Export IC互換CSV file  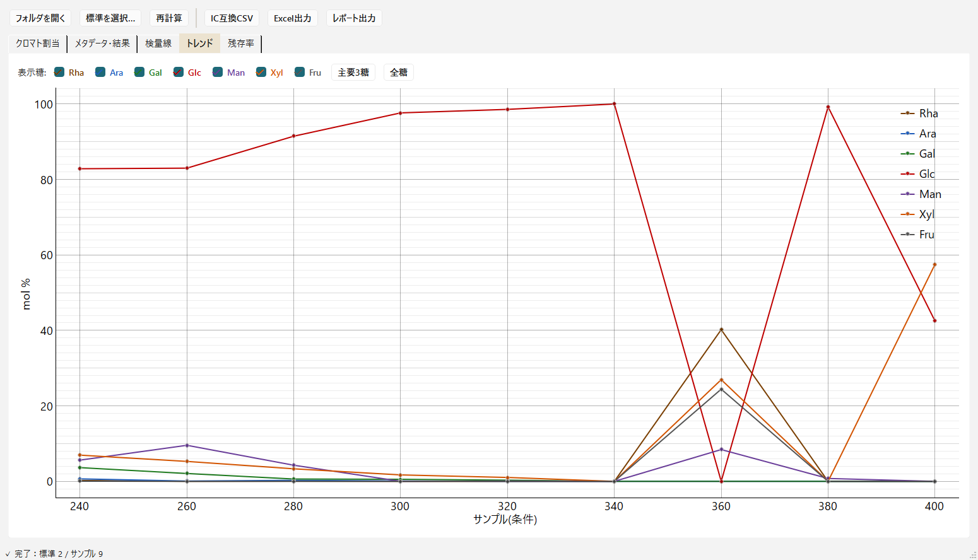pyautogui.click(x=232, y=18)
